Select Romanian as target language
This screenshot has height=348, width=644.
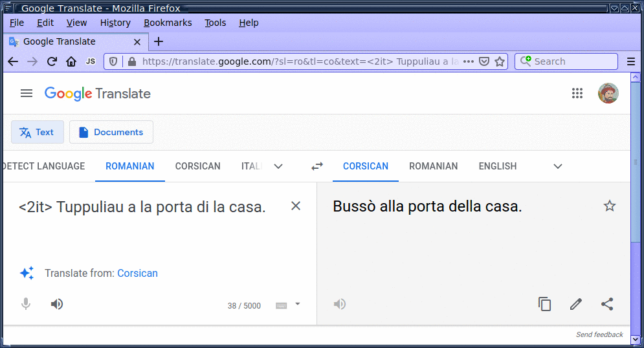[x=433, y=166]
